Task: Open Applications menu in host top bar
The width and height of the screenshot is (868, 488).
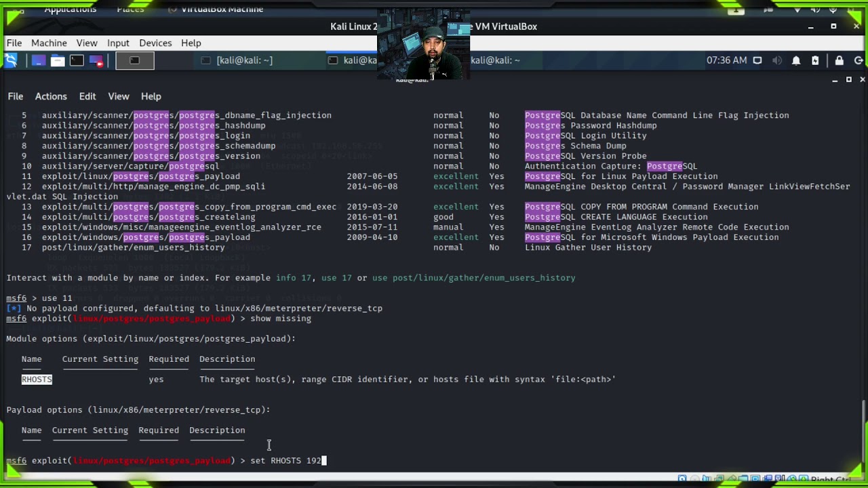Action: (x=71, y=9)
